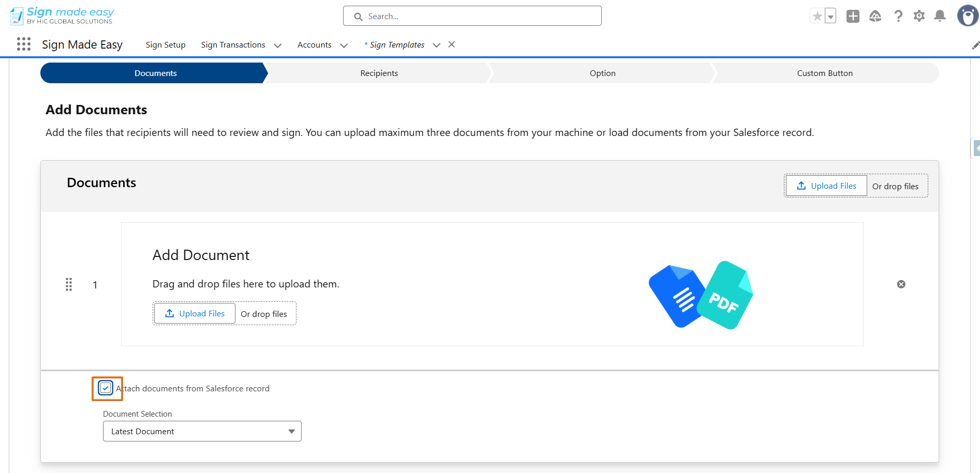
Task: Open the Document Selection dropdown
Action: click(202, 431)
